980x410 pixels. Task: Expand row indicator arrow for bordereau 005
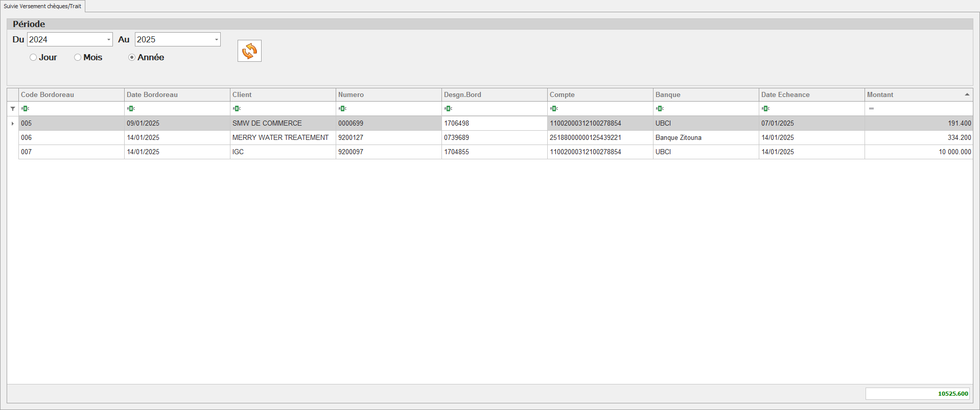(x=13, y=123)
